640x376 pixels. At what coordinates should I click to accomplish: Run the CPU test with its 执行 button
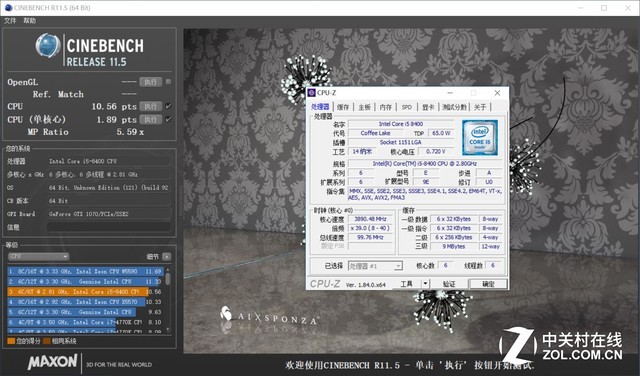tap(151, 107)
